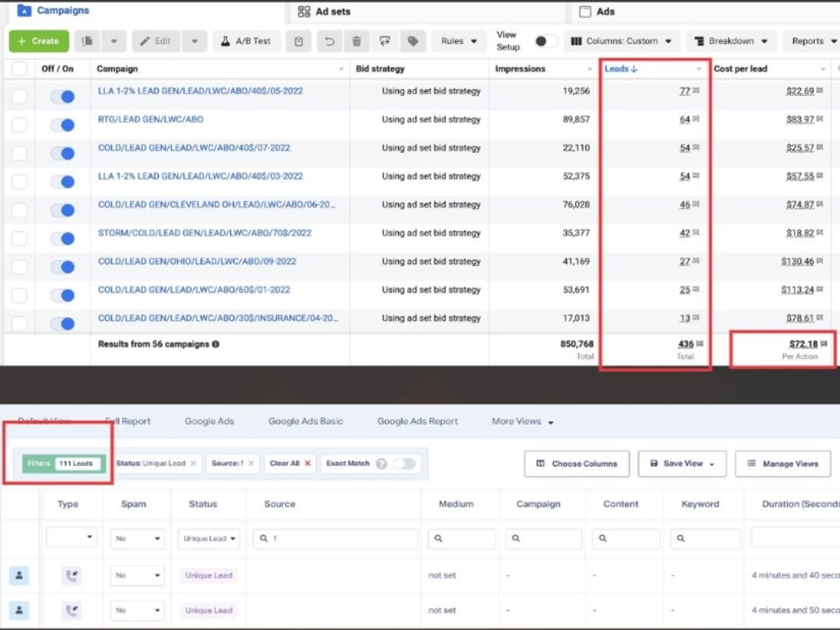This screenshot has height=630, width=840.
Task: Check the box for RTG/LEAD GEN/LWC/ABO row
Action: coord(19,125)
